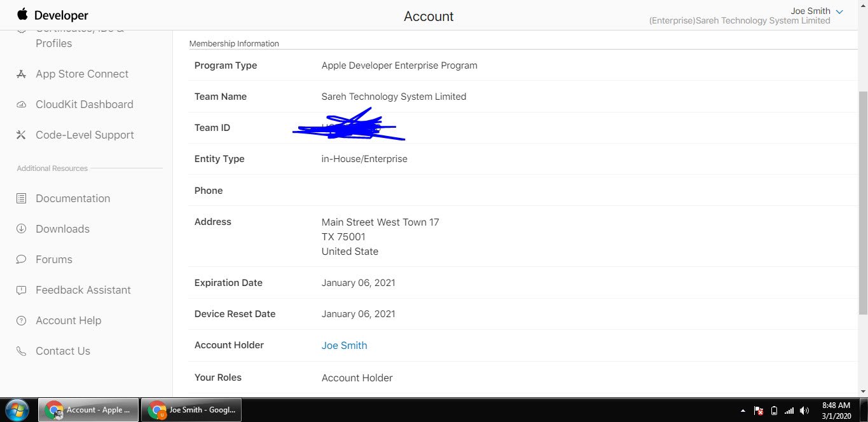Click the Code-Level Support tools icon
The image size is (868, 422).
(21, 135)
